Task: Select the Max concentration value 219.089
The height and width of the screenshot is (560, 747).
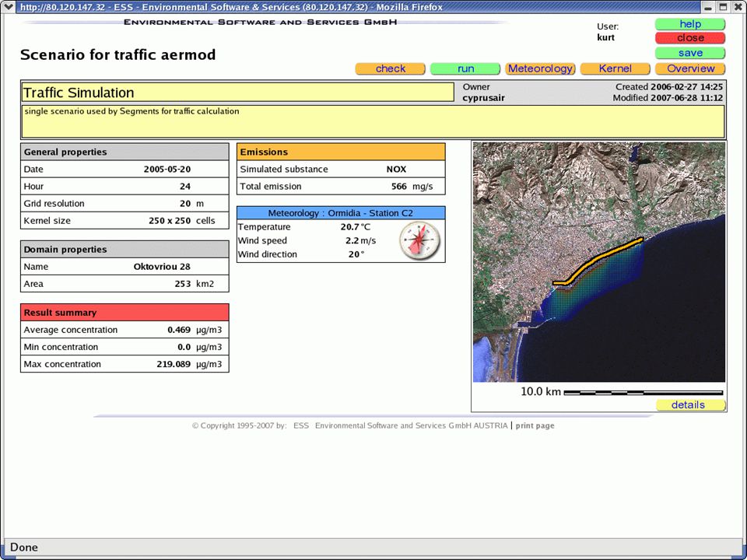Action: pos(174,364)
